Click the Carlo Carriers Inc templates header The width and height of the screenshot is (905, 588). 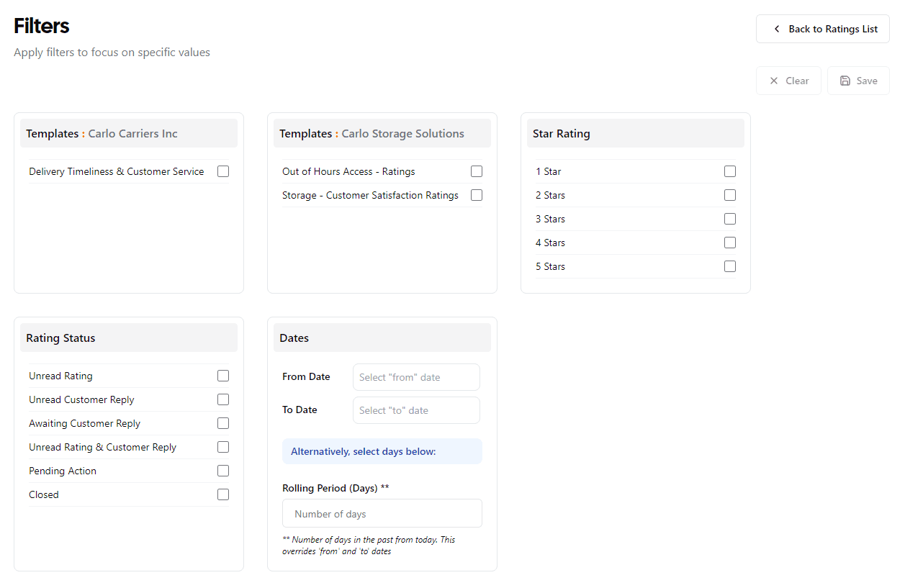click(x=129, y=133)
